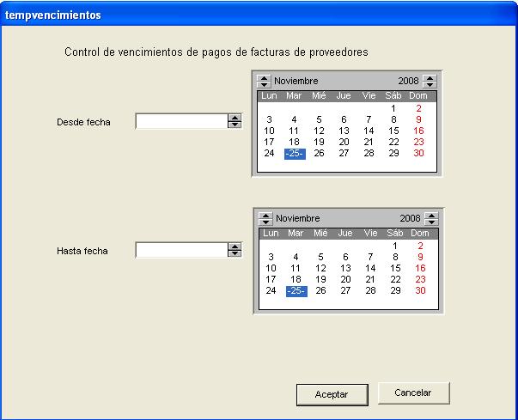Click the Cancelar button
This screenshot has width=518, height=420.
(x=413, y=393)
